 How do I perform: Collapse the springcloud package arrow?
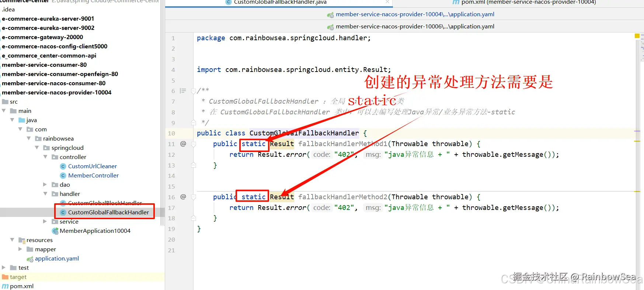(x=37, y=148)
